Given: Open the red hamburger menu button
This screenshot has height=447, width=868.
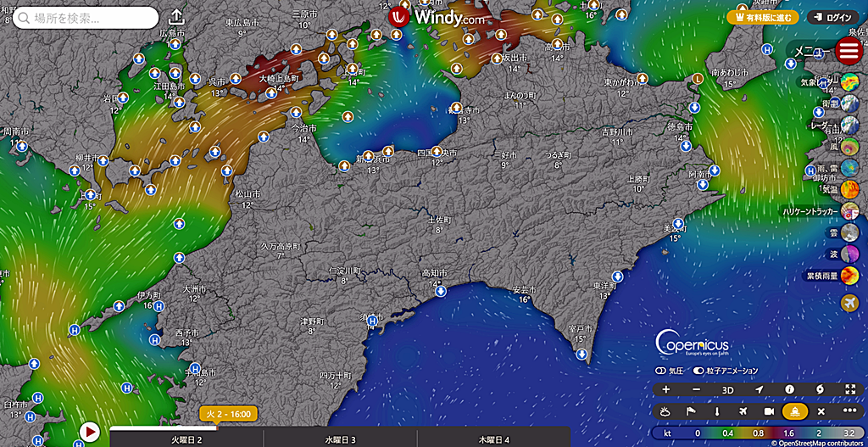Looking at the screenshot, I should 848,51.
